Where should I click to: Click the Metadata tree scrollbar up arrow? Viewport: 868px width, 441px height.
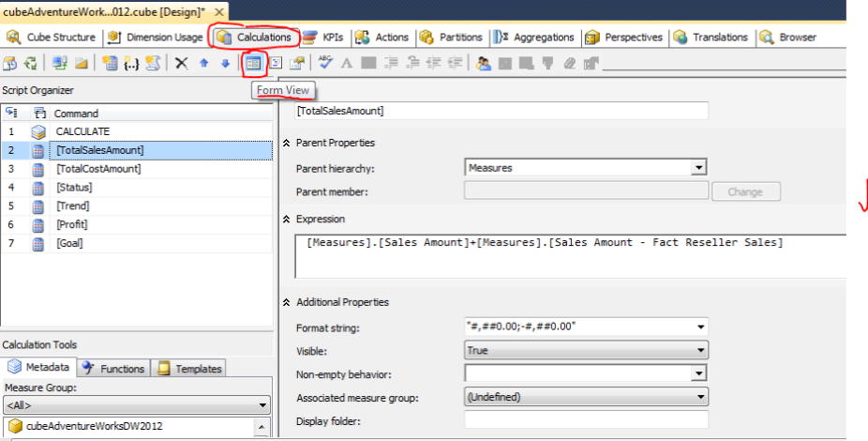[262, 426]
